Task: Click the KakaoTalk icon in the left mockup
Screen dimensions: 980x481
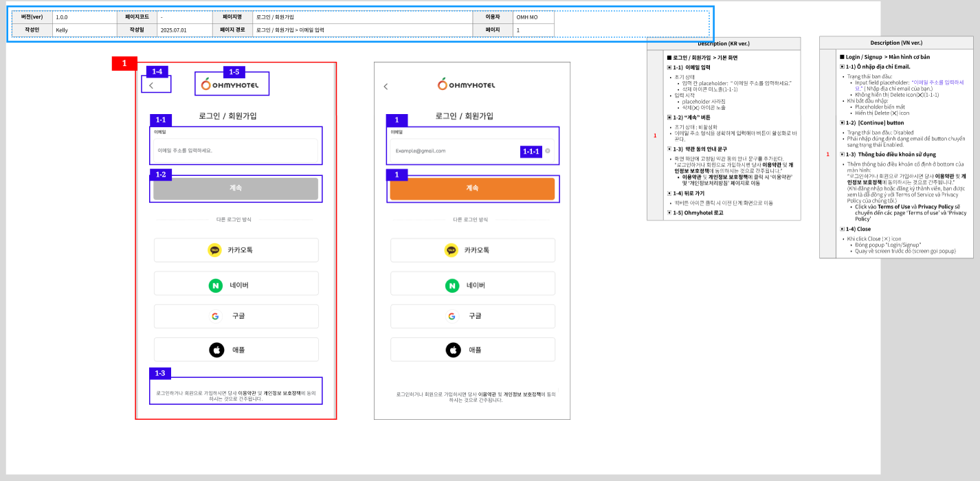Action: (215, 250)
